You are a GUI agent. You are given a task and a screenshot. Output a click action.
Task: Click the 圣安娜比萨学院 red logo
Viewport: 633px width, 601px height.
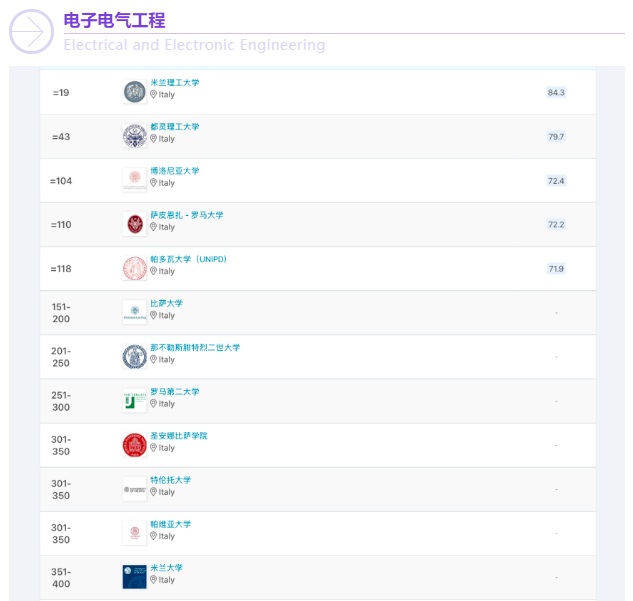134,445
